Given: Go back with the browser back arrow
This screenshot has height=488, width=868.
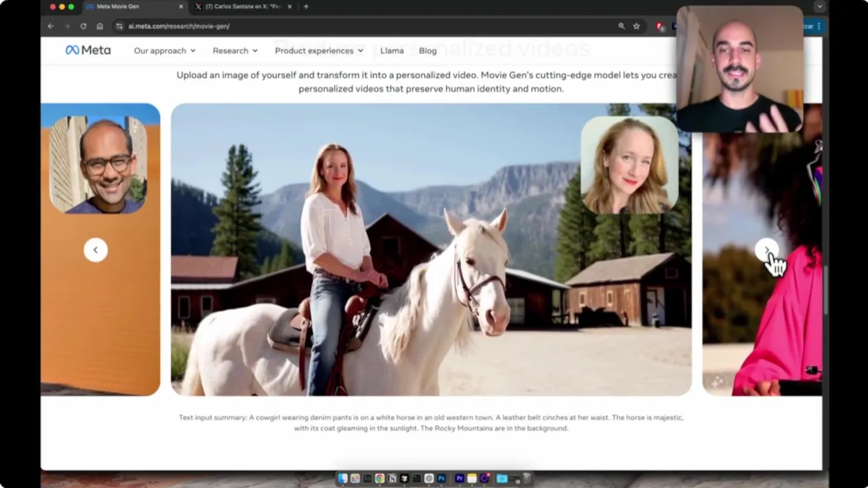Looking at the screenshot, I should tap(50, 26).
